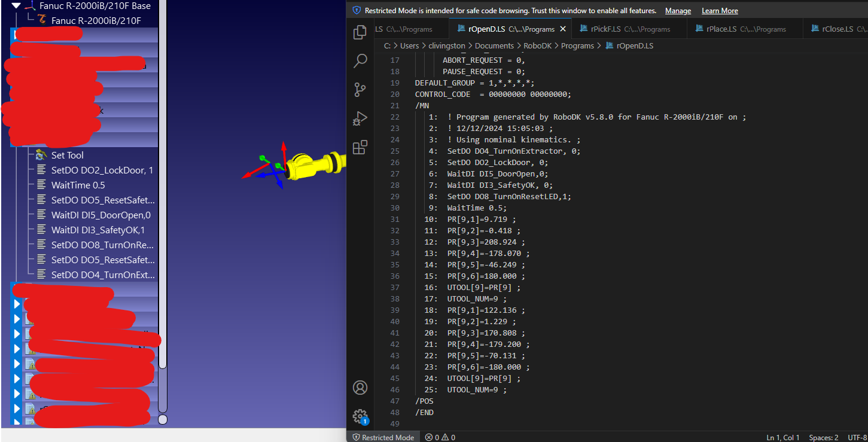This screenshot has width=868, height=442.
Task: Click the Learn More link
Action: point(720,11)
